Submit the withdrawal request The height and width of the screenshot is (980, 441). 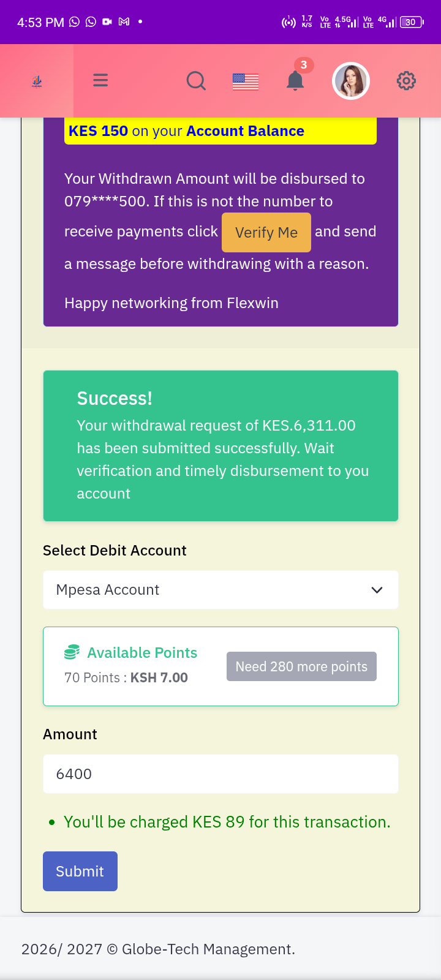(80, 871)
